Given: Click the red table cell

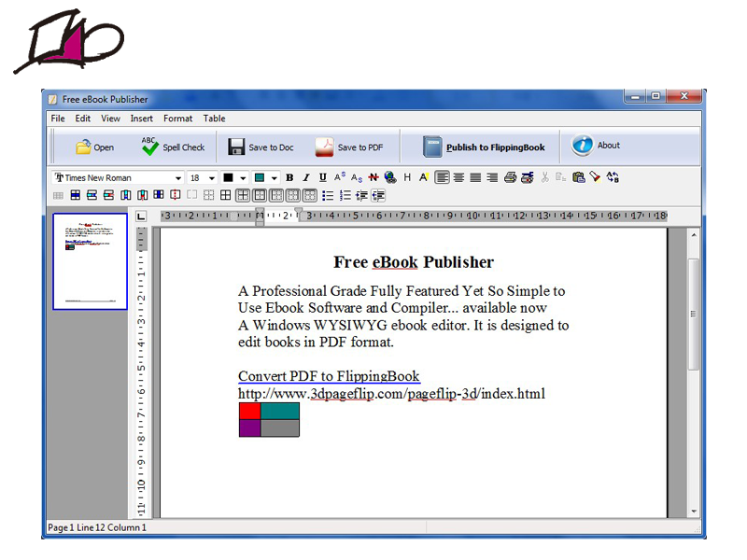Looking at the screenshot, I should [x=249, y=411].
